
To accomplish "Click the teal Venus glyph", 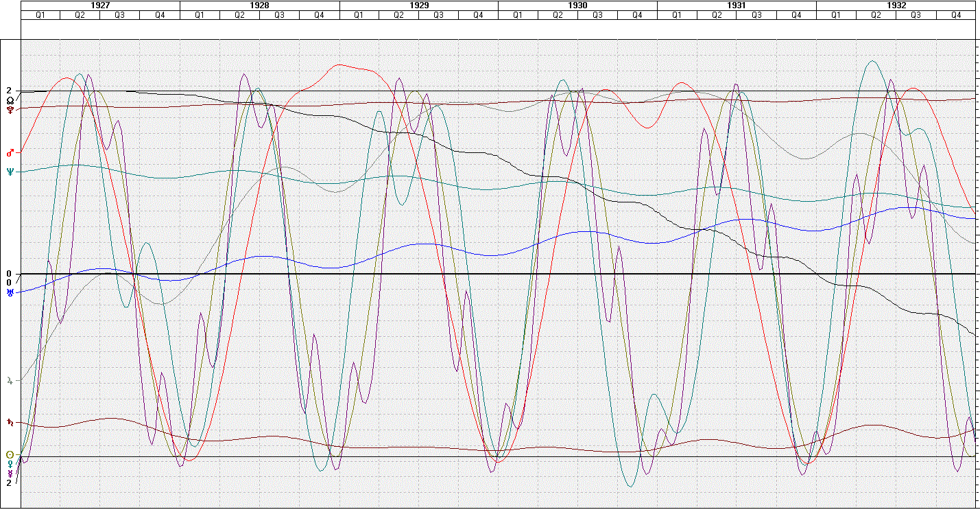I will click(10, 464).
